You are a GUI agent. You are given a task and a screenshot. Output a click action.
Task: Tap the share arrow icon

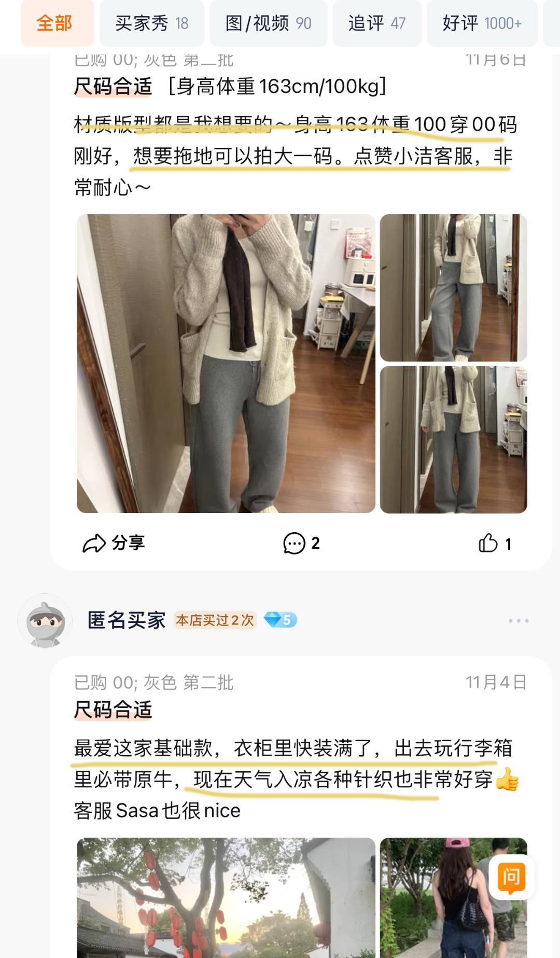94,544
